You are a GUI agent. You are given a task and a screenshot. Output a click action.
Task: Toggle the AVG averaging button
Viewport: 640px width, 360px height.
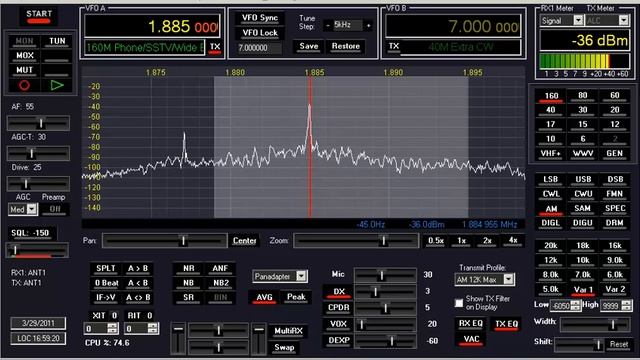point(264,298)
